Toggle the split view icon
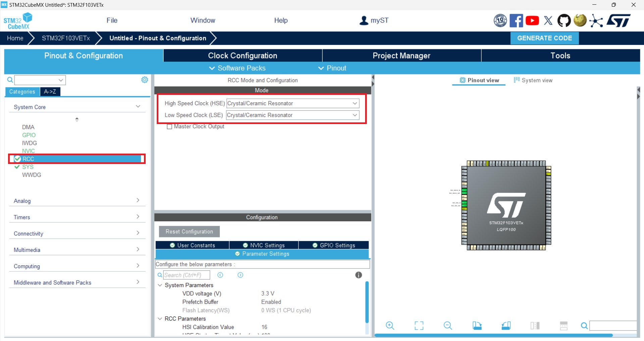Image resolution: width=644 pixels, height=341 pixels. [535, 326]
